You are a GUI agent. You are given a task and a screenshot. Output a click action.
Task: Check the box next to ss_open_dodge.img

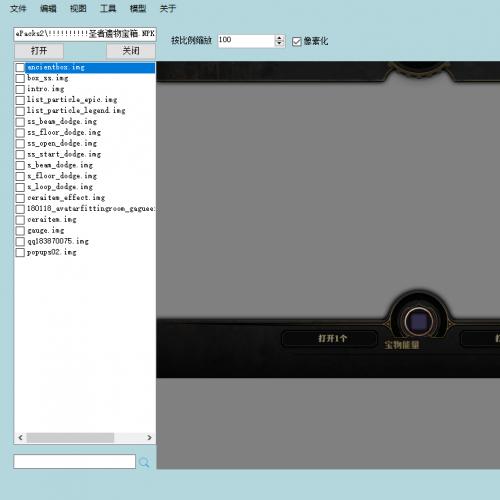coord(20,143)
